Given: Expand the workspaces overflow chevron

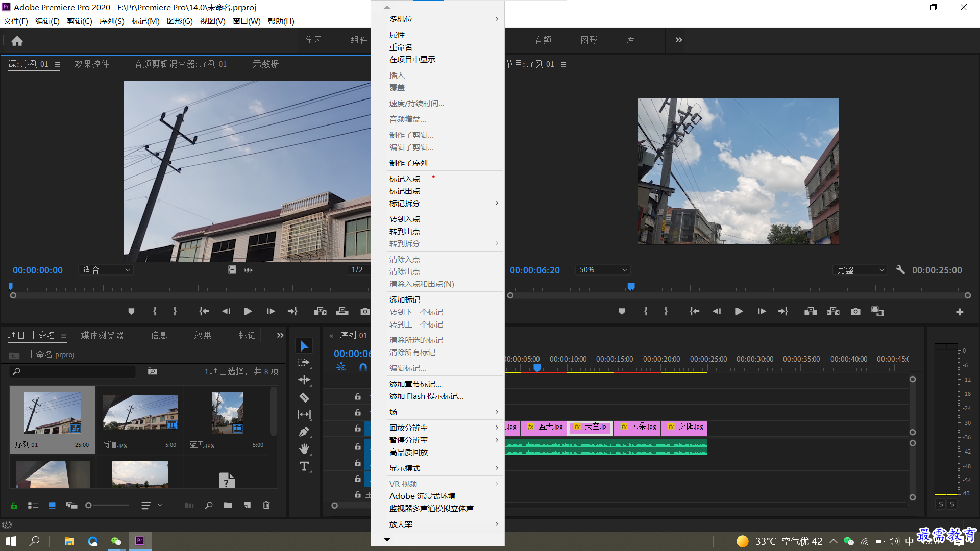Looking at the screenshot, I should coord(679,40).
